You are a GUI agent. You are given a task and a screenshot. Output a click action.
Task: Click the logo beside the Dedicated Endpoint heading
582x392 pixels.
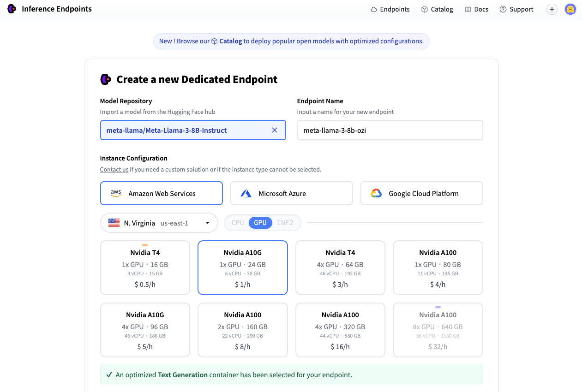[x=106, y=79]
